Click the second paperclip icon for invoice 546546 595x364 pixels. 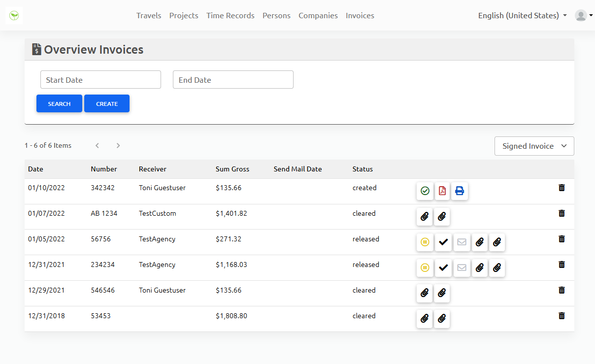[442, 294]
